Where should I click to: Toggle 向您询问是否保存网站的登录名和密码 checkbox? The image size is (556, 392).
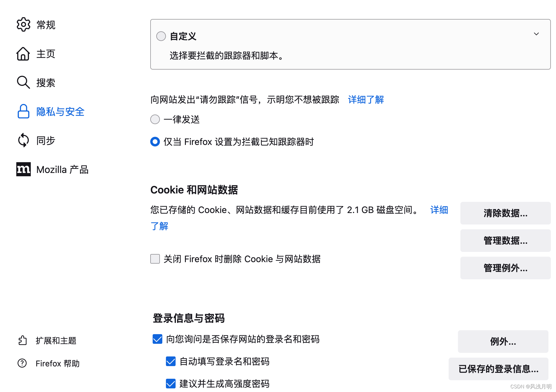(x=157, y=339)
